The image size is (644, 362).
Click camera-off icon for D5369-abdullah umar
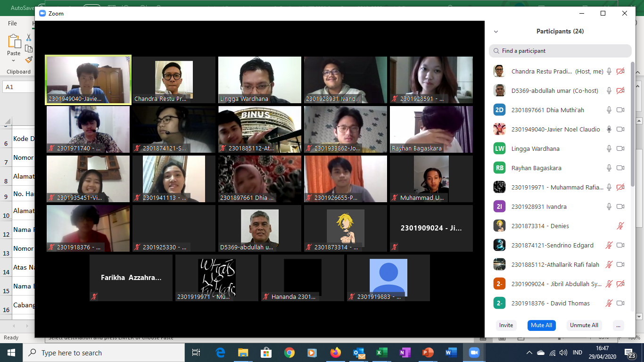pos(620,90)
